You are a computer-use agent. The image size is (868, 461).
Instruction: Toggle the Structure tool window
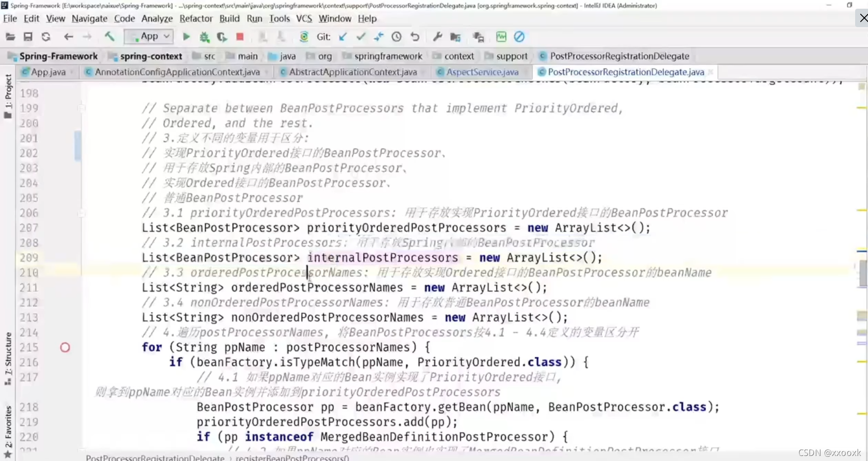coord(8,359)
